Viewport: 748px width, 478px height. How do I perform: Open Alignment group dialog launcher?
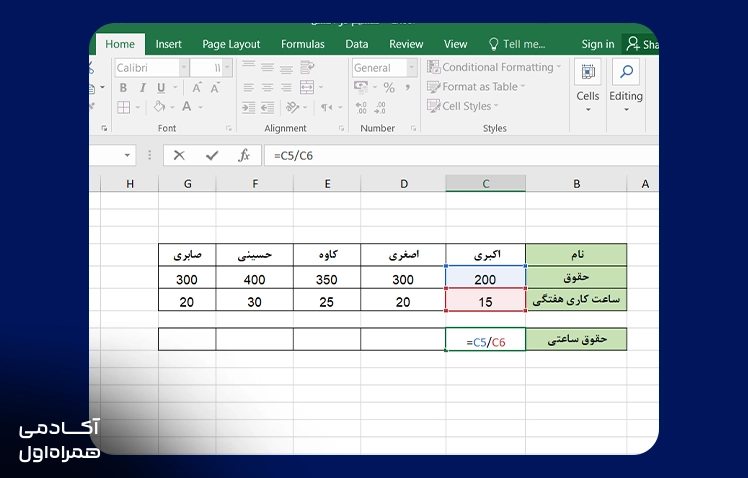[x=341, y=128]
